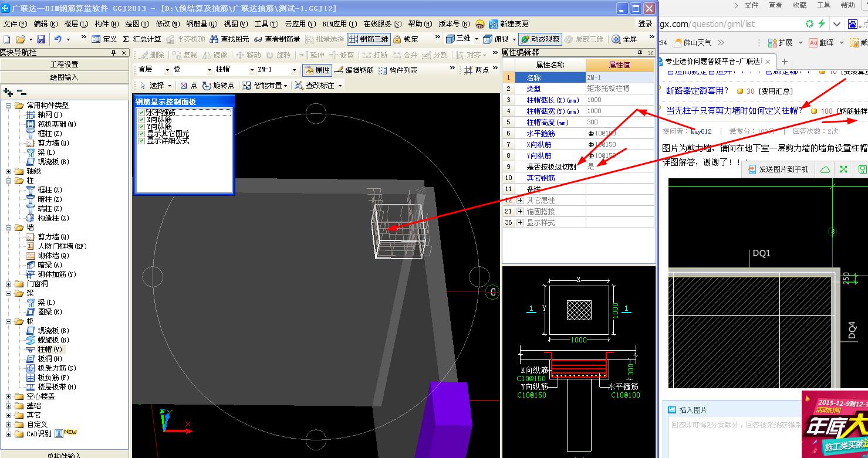The image size is (868, 458).
Task: Open the 钢筋量(Q) menu
Action: tap(201, 24)
